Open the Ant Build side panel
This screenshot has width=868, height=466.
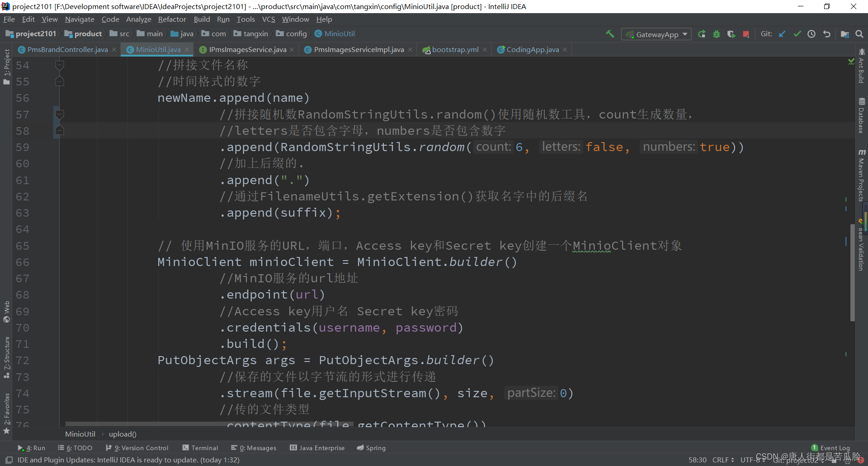(x=862, y=66)
